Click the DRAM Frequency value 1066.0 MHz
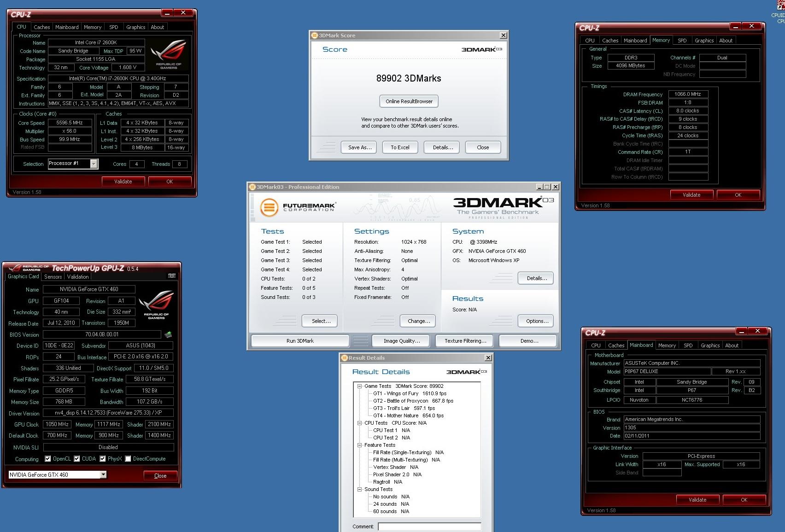 pos(688,94)
